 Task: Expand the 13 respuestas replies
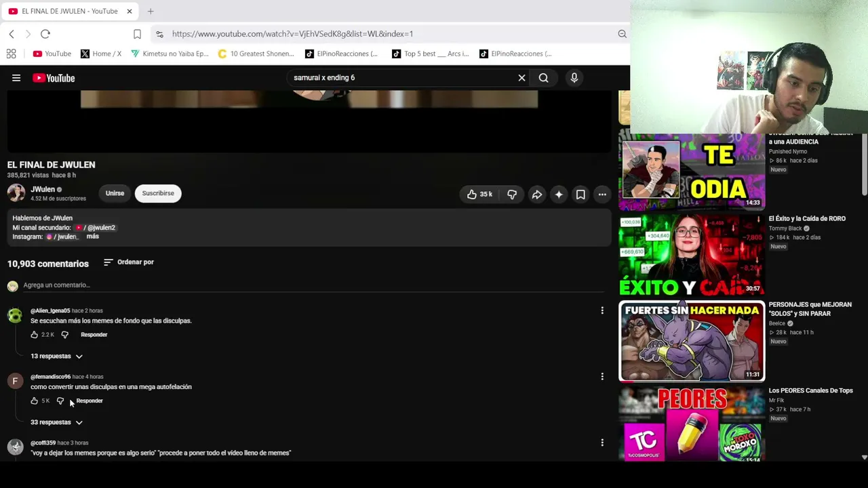(56, 356)
